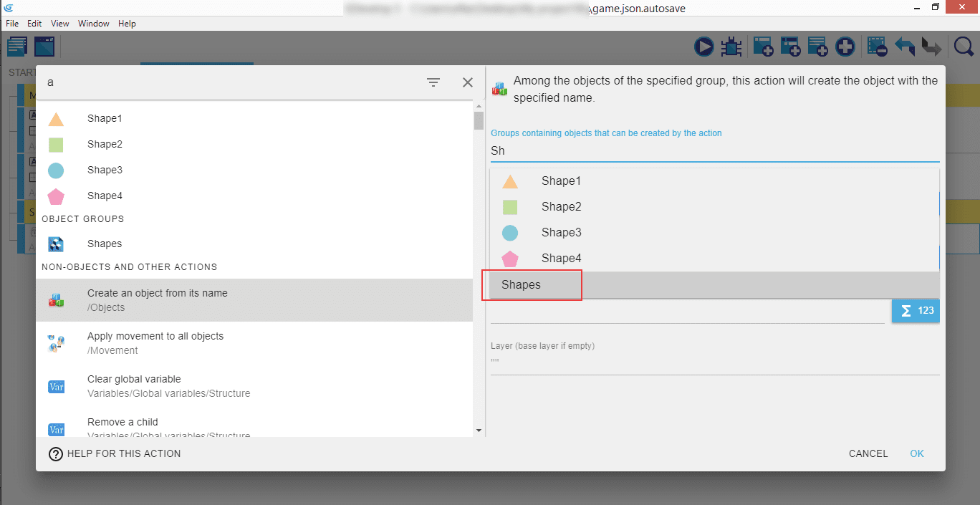Select Shapes group in the left list
Viewport: 980px width, 505px height.
pyautogui.click(x=105, y=244)
